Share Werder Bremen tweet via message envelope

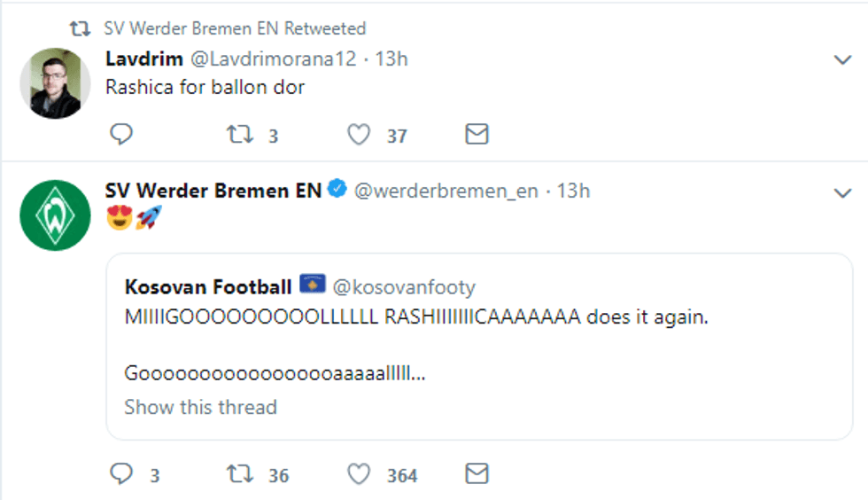(477, 474)
